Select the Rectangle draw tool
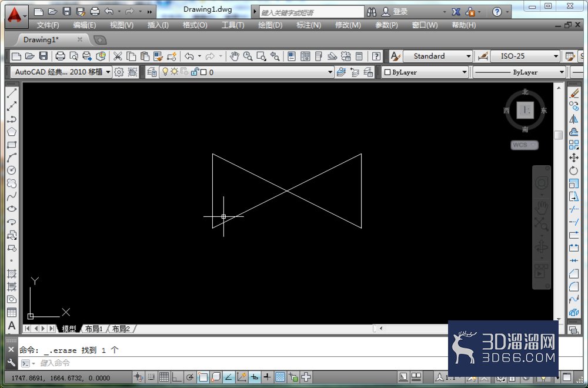The height and width of the screenshot is (388, 588). (12, 145)
